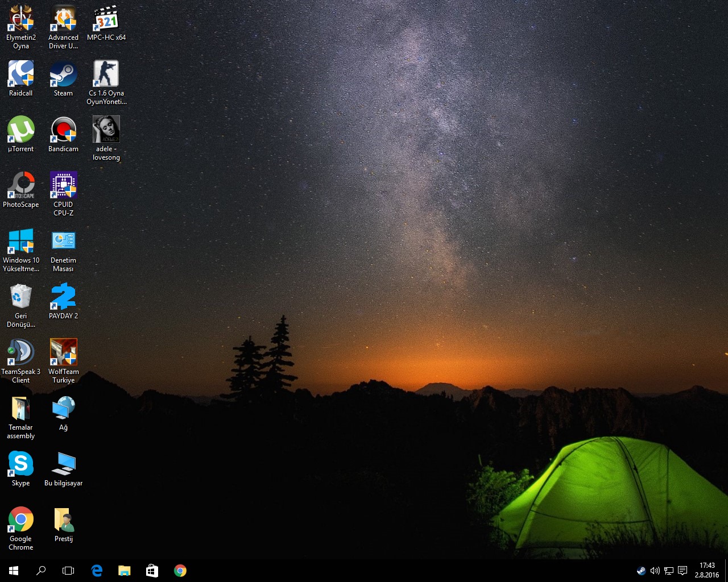Screen dimensions: 728x582
Task: Select the adele - lovesong file
Action: pyautogui.click(x=106, y=138)
